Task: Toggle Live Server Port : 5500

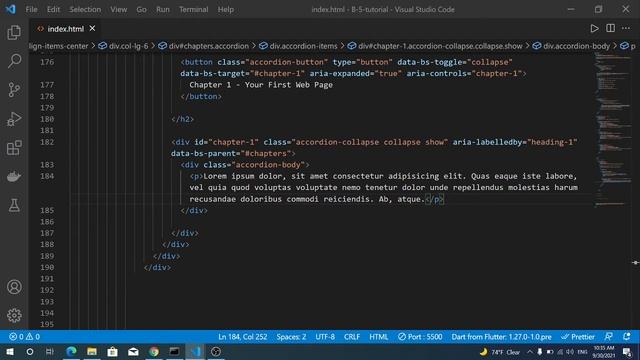Action: click(x=420, y=337)
